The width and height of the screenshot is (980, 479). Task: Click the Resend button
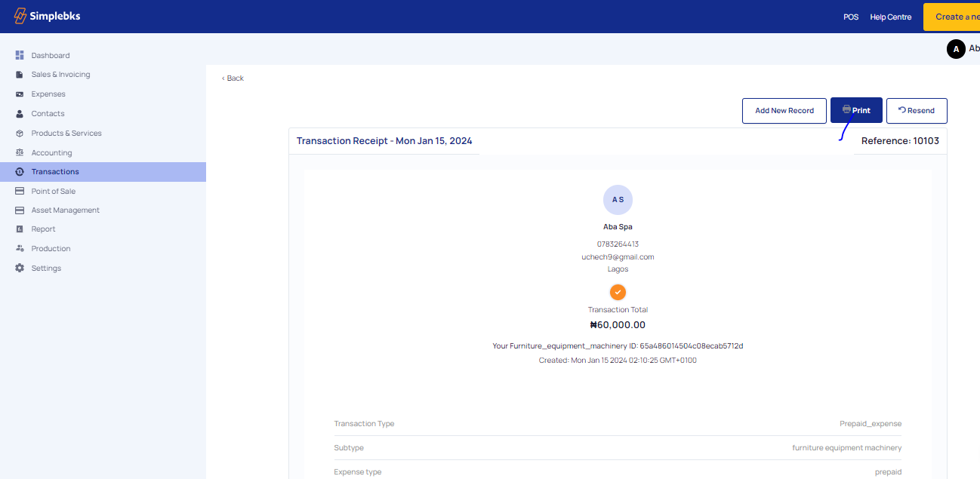click(916, 110)
